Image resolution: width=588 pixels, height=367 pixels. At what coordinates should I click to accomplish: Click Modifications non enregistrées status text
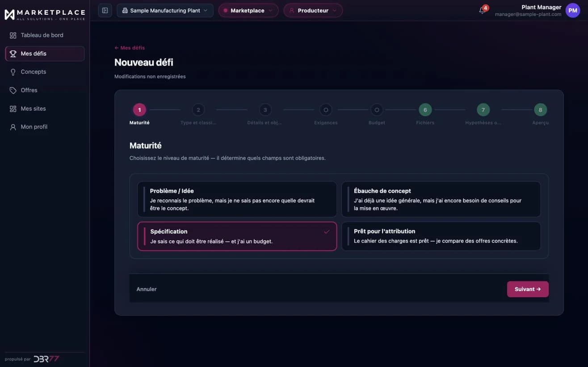pyautogui.click(x=150, y=76)
